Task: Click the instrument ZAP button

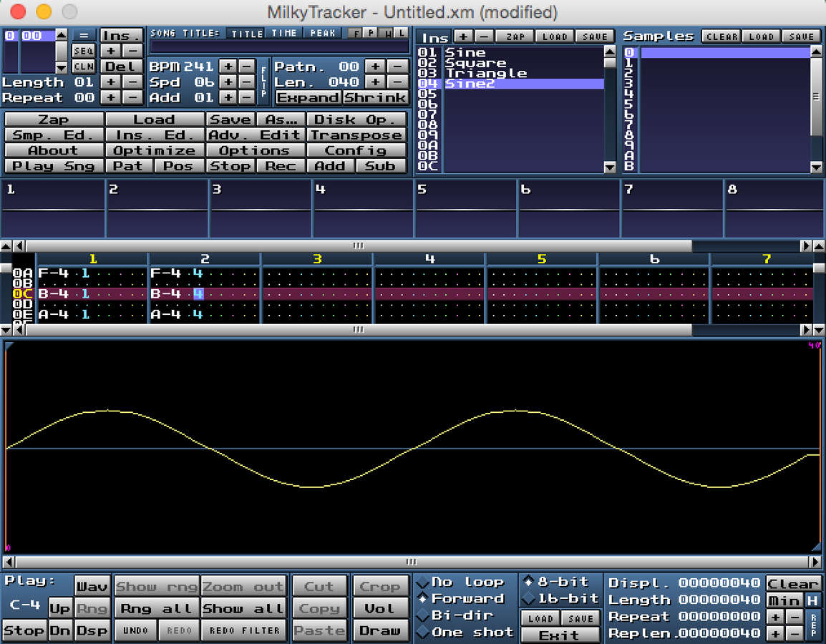Action: [x=515, y=36]
